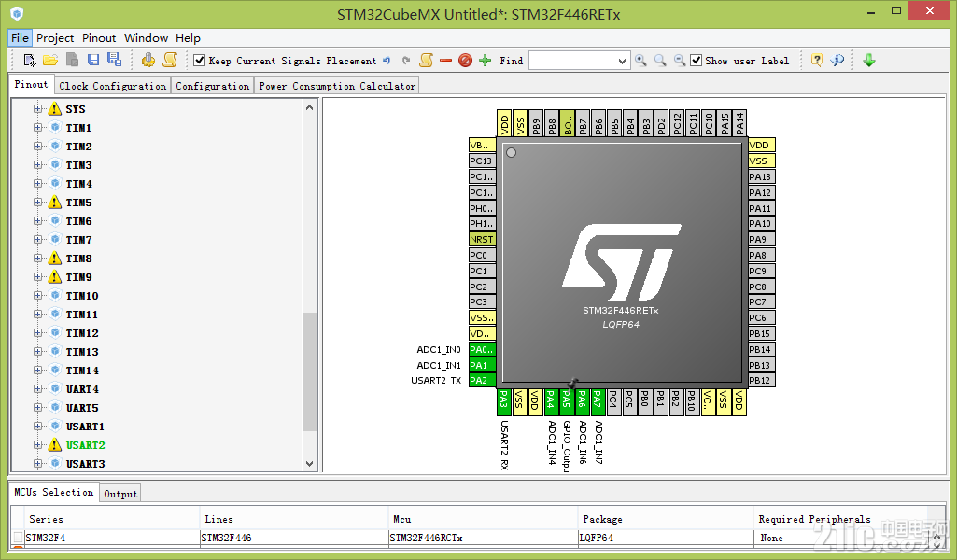The width and height of the screenshot is (957, 560).
Task: Click the PA5 pin on the chip
Action: [x=567, y=402]
